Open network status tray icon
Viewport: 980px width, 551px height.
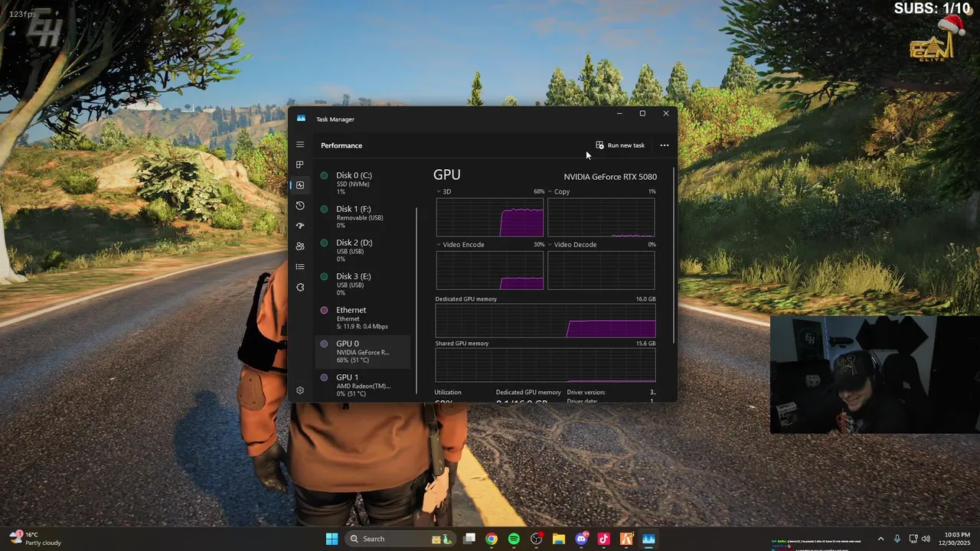point(912,539)
